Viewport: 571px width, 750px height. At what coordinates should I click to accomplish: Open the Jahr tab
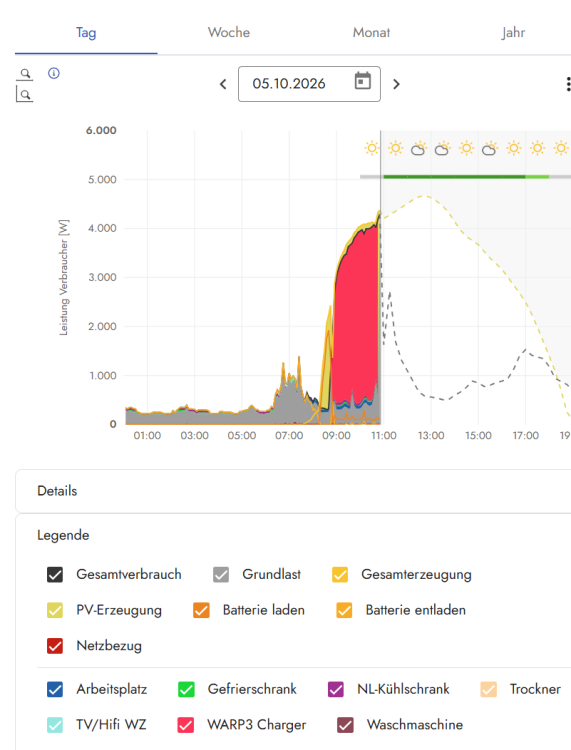pyautogui.click(x=513, y=33)
